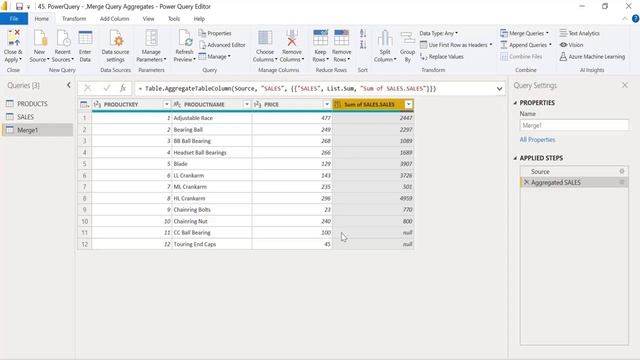Expand the formula bar with the chevron
640x360 pixels.
(499, 89)
